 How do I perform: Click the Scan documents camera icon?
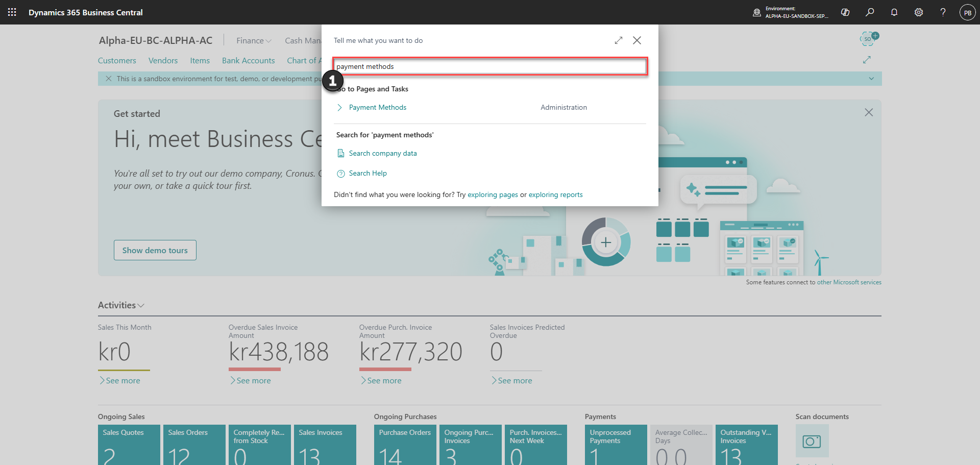coord(812,441)
